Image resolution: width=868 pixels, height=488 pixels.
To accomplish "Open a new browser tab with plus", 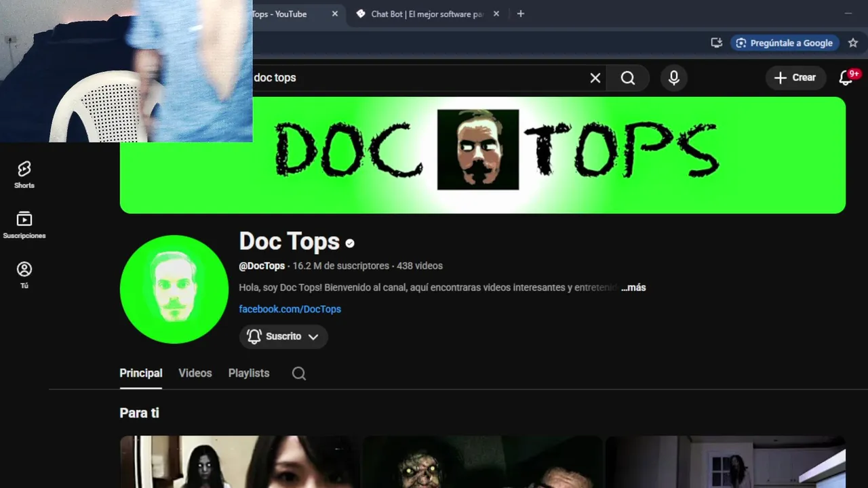I will [x=521, y=14].
